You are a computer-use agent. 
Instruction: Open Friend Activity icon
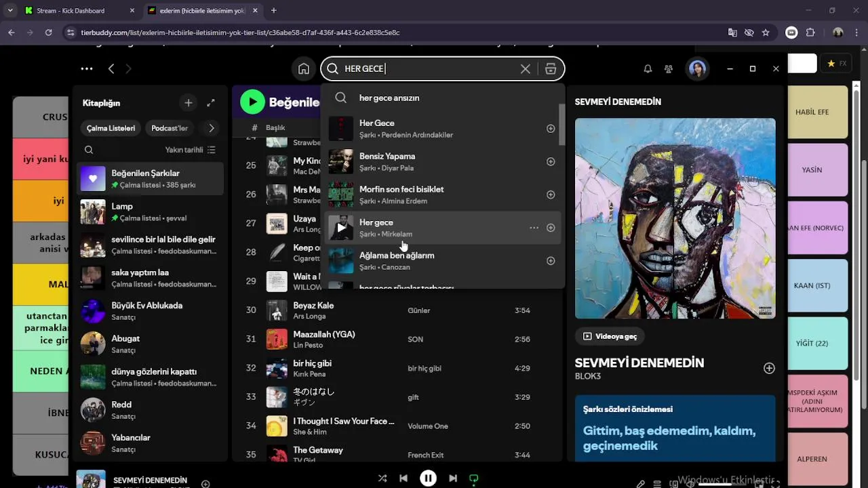click(669, 68)
